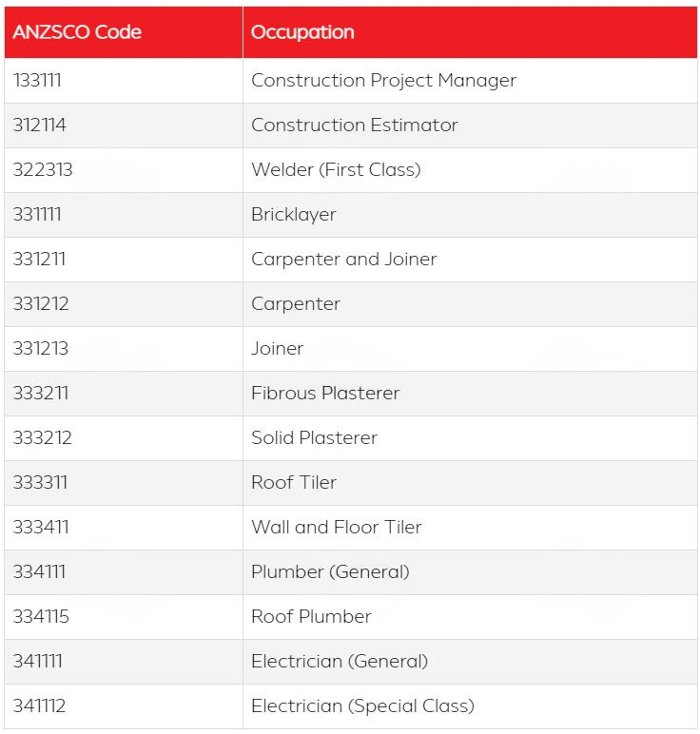This screenshot has width=700, height=734.
Task: Click the ANZSCO Code column header
Action: point(77,32)
